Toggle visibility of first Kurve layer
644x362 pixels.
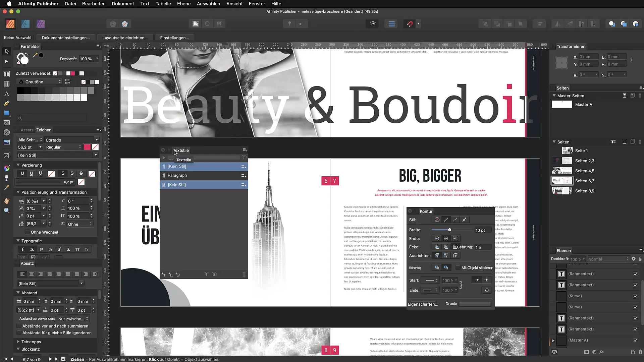coord(635,296)
